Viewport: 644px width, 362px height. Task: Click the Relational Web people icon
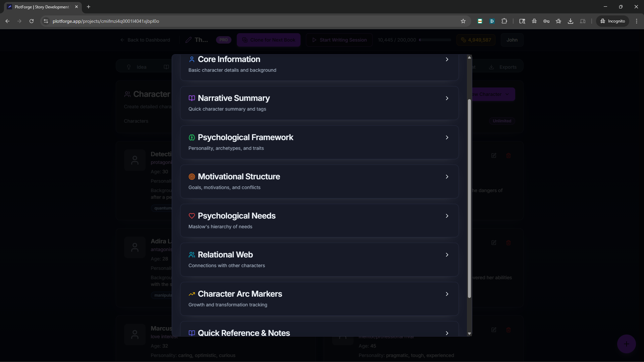[x=192, y=255]
